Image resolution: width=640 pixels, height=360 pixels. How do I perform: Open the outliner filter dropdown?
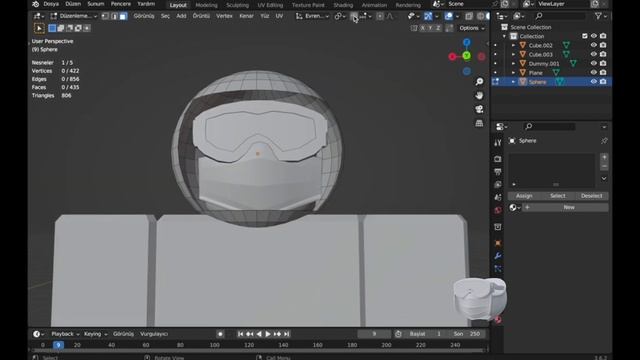pyautogui.click(x=600, y=16)
